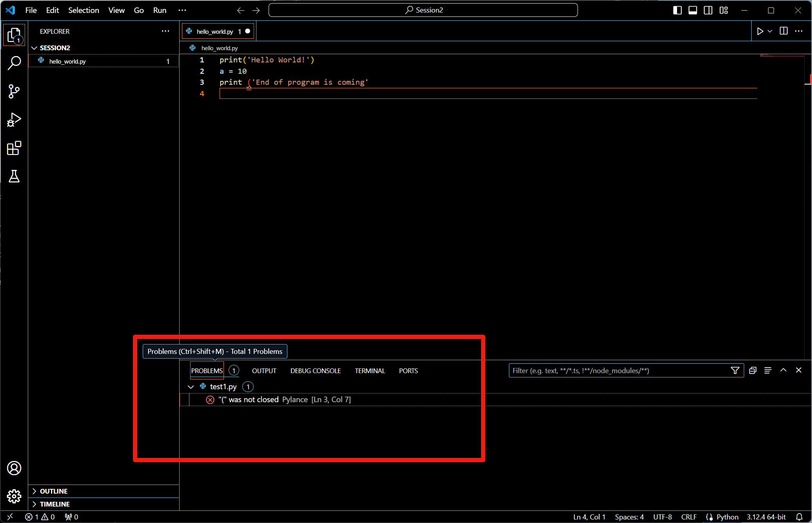Click the Python language mode in status bar
The height and width of the screenshot is (523, 812).
coord(727,517)
